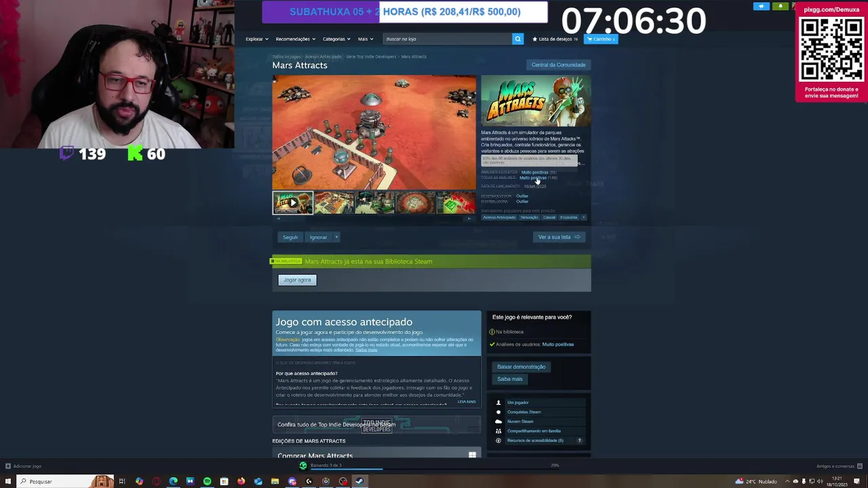Click the Ignorar button

(x=318, y=237)
